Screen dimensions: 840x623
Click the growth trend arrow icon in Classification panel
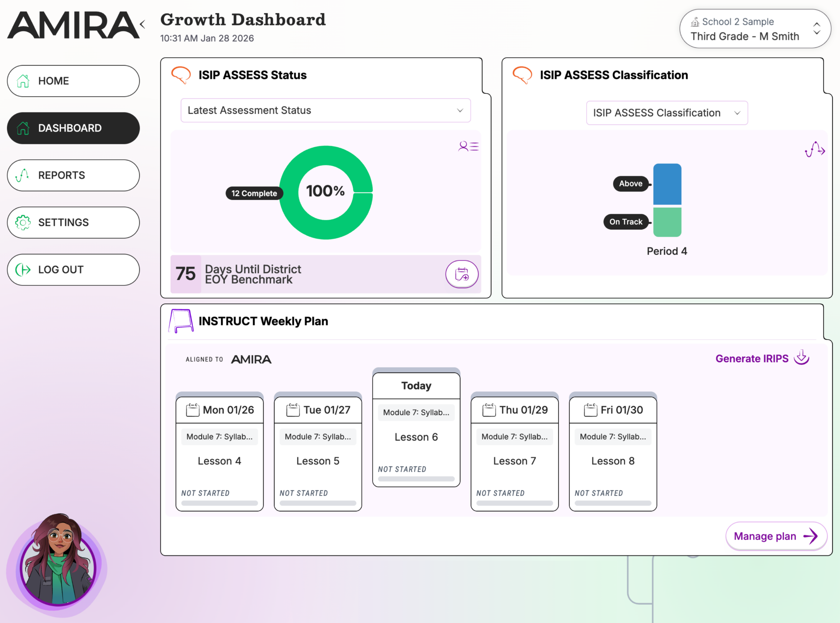pyautogui.click(x=815, y=149)
